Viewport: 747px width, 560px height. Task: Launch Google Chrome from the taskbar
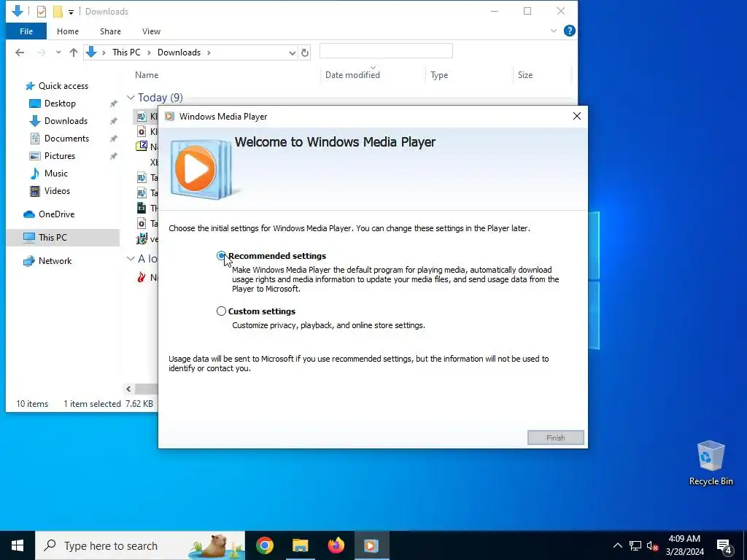[264, 545]
